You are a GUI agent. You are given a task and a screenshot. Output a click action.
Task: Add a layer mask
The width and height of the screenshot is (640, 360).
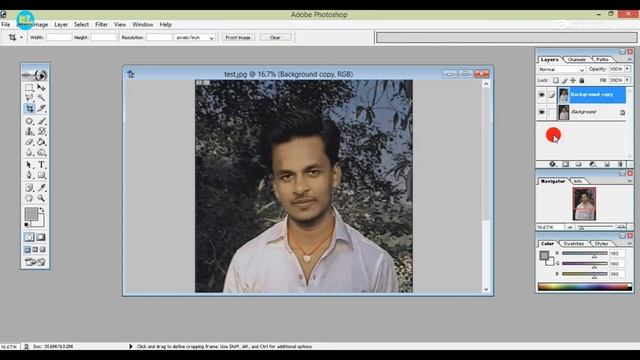point(566,164)
